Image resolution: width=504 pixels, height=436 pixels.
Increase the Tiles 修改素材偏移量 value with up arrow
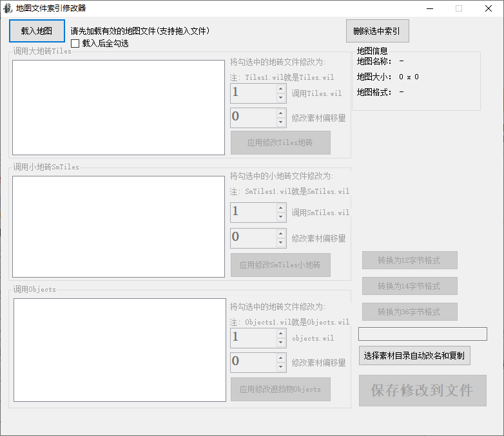click(x=281, y=113)
